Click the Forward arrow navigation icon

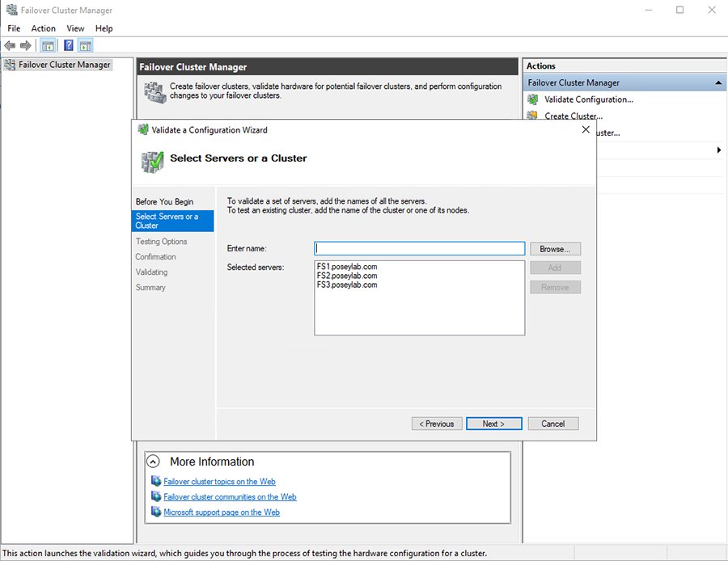tap(24, 45)
